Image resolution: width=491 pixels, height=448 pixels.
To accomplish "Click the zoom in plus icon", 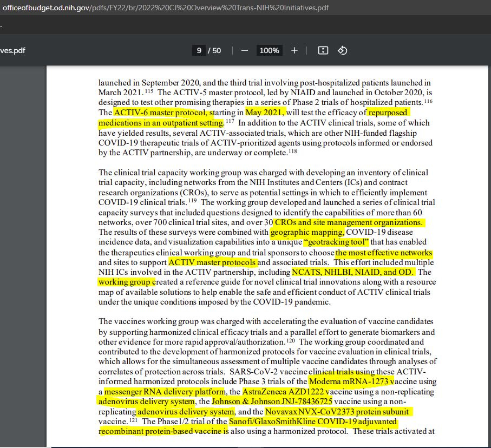I will click(x=294, y=50).
